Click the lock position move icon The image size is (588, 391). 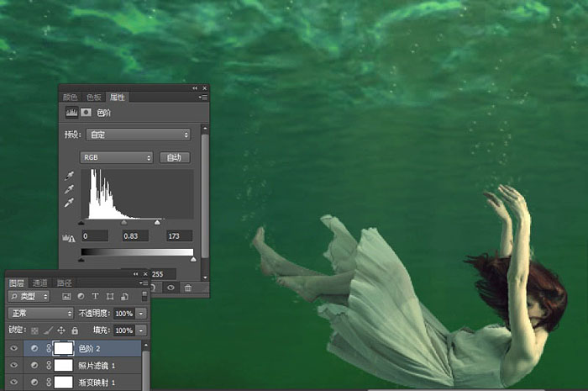point(61,330)
